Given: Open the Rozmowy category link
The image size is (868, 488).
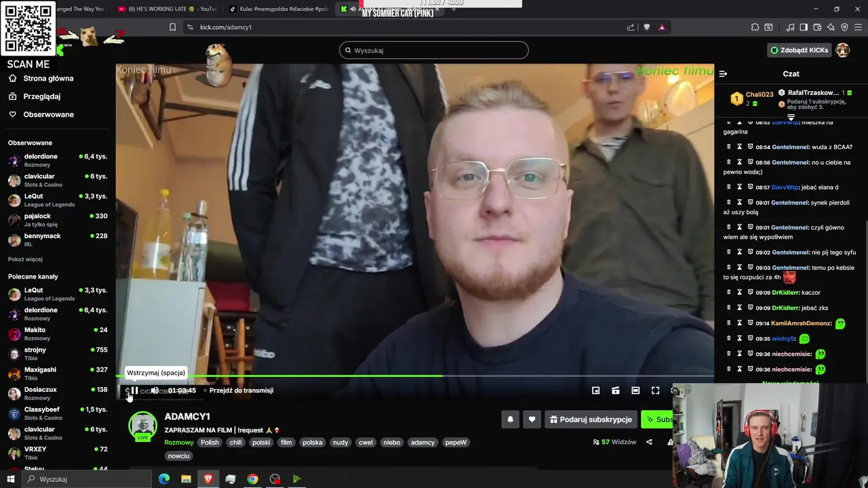Looking at the screenshot, I should [179, 443].
